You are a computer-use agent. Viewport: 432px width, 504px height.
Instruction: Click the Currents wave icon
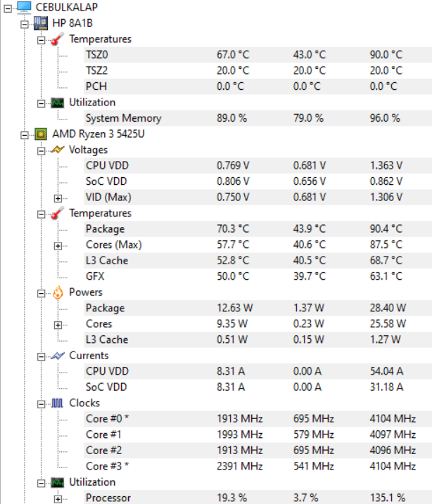pos(58,356)
